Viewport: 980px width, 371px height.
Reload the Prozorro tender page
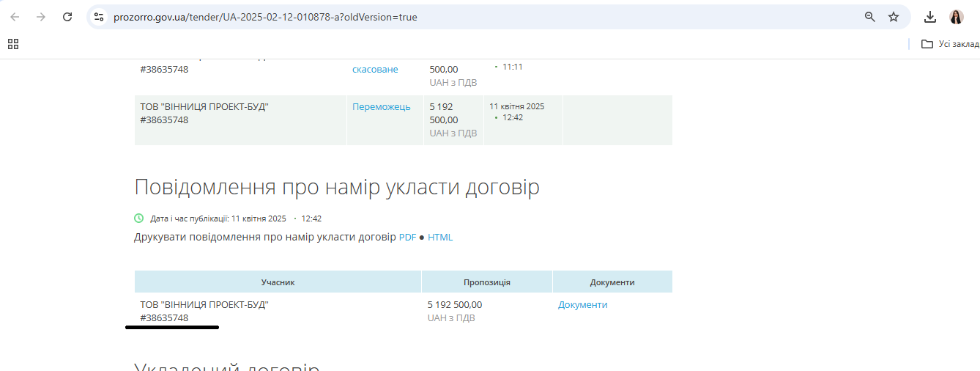click(67, 17)
